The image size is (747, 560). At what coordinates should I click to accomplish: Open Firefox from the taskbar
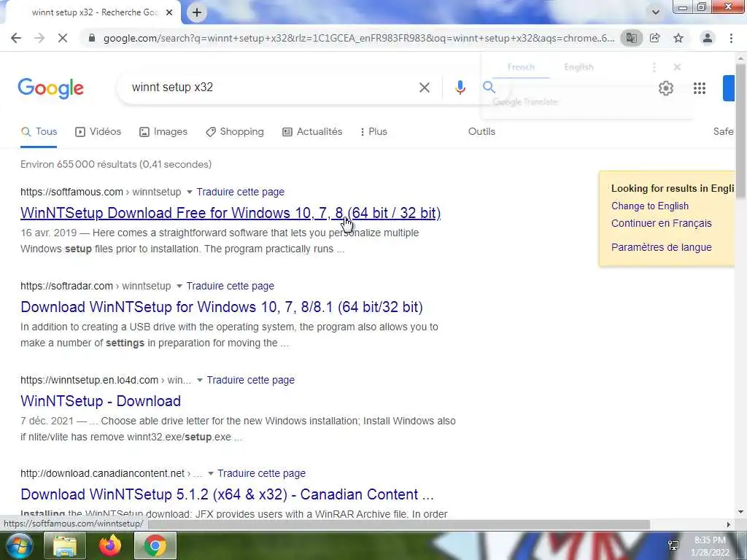tap(110, 545)
